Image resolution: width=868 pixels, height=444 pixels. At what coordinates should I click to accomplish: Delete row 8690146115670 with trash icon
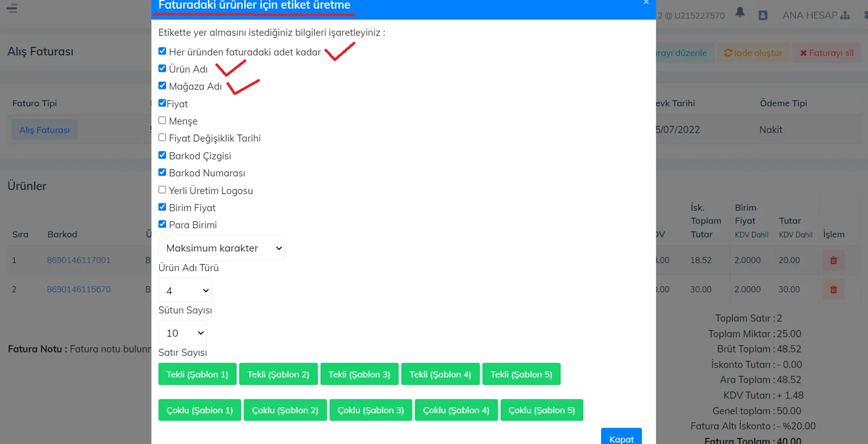(x=833, y=289)
